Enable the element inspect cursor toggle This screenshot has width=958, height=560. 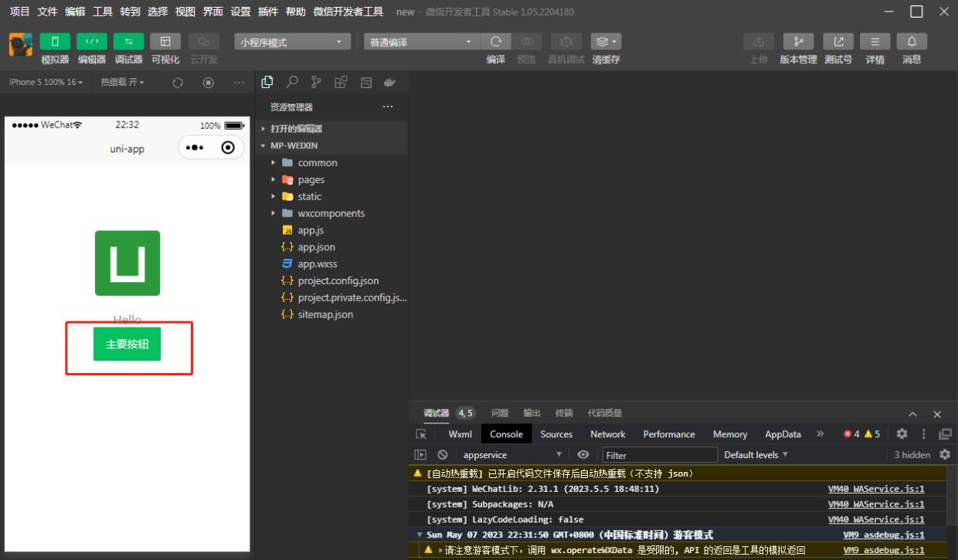click(421, 434)
